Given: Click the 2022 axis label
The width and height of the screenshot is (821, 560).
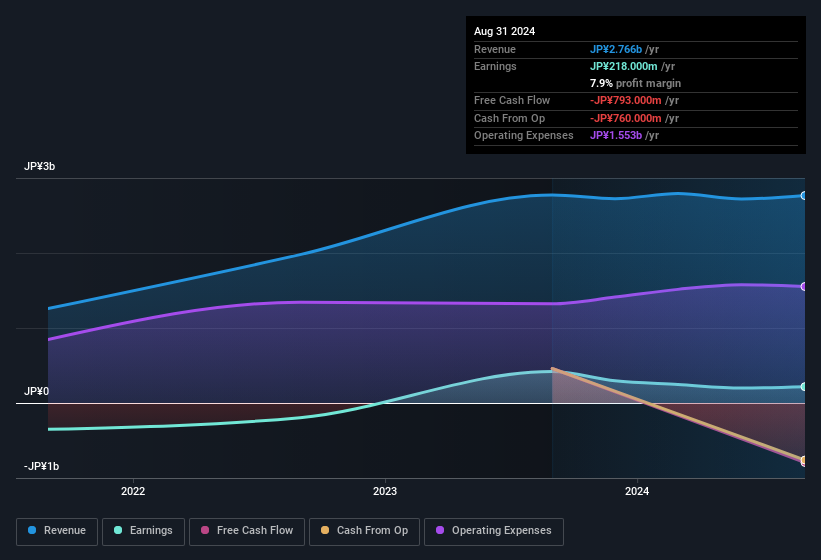Looking at the screenshot, I should [x=133, y=491].
